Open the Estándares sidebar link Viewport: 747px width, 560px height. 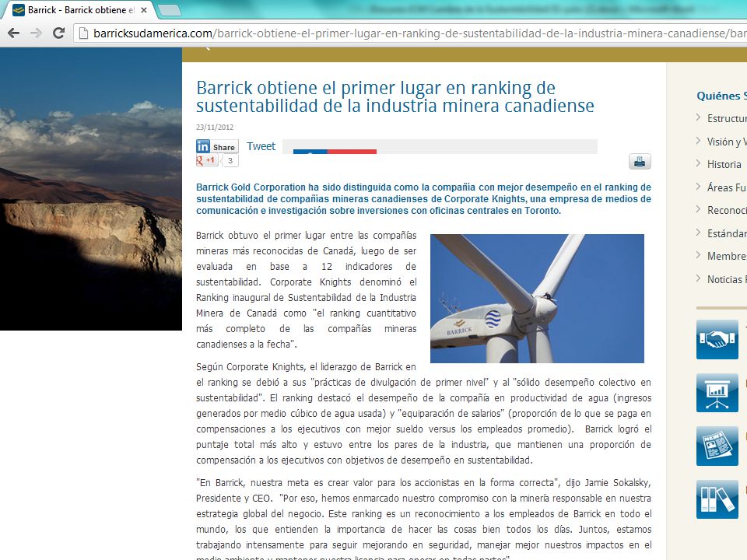pos(727,233)
